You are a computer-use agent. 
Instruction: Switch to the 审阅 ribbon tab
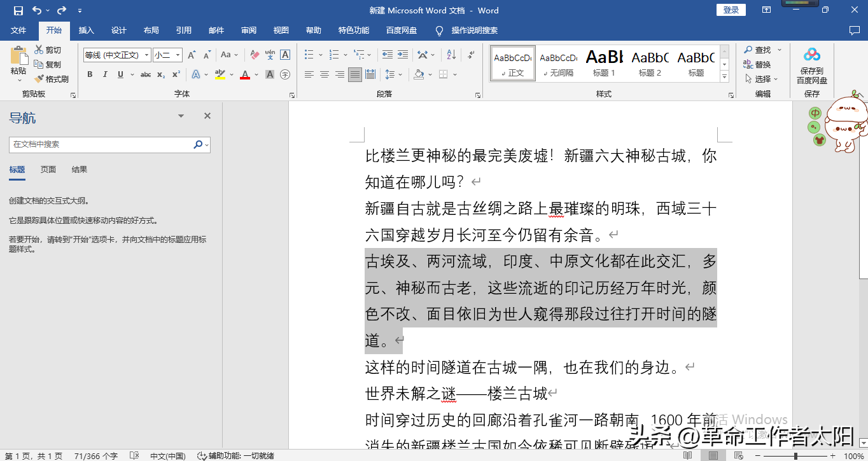[x=249, y=31]
